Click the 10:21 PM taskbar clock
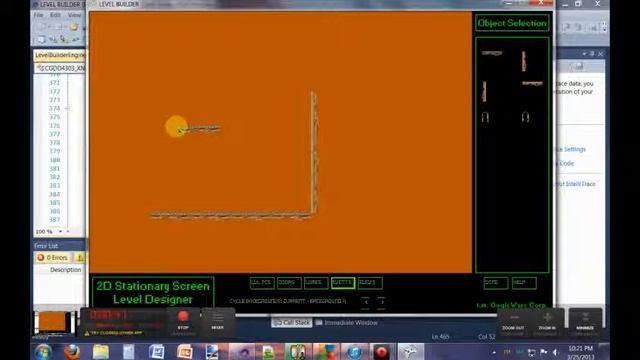 pos(580,352)
